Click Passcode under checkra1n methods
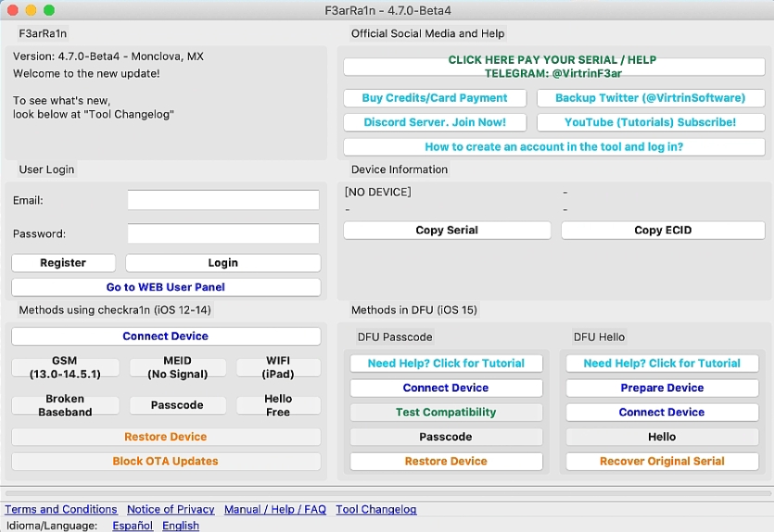Viewport: 774px width, 532px height. [x=178, y=405]
